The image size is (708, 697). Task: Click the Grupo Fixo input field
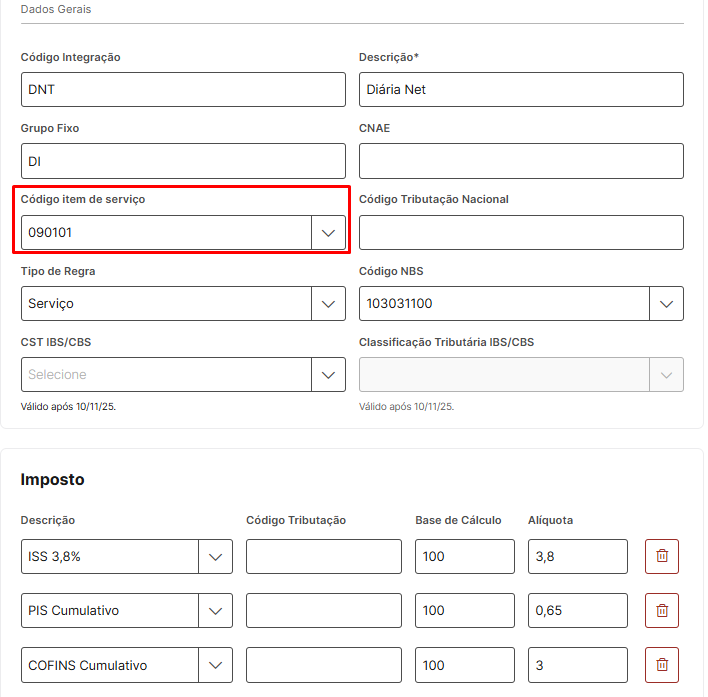183,161
